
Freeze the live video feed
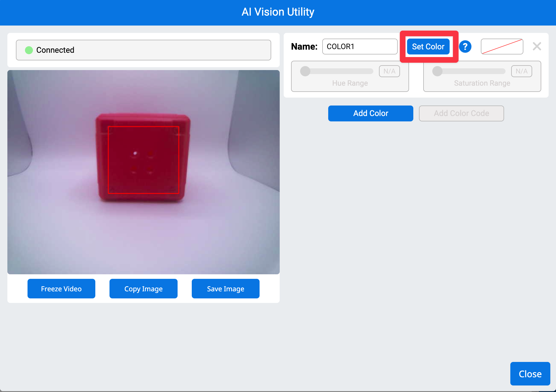tap(61, 288)
